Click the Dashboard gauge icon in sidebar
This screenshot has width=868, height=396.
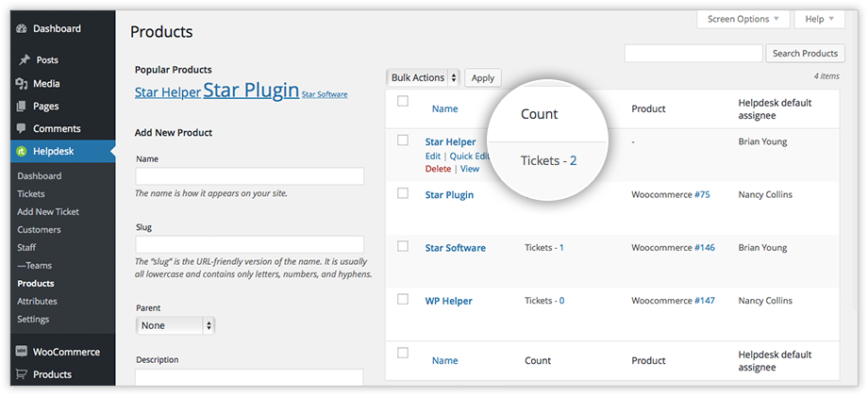click(x=22, y=29)
